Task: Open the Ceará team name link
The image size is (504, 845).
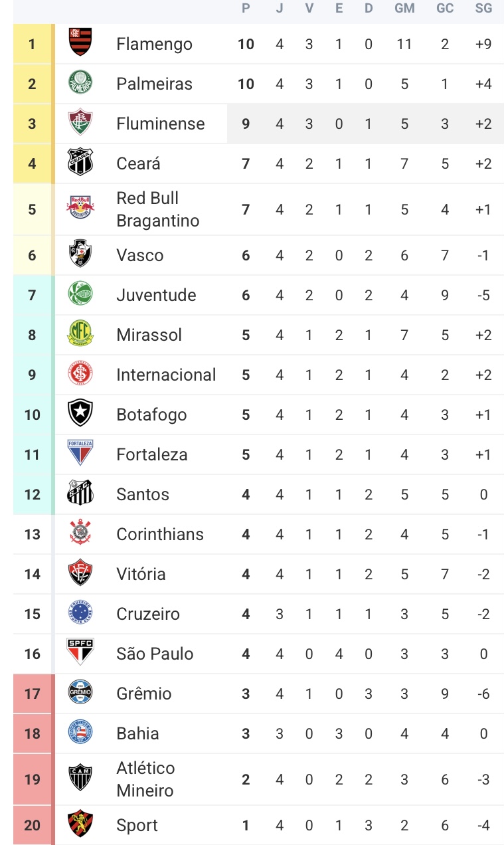Action: pos(138,163)
